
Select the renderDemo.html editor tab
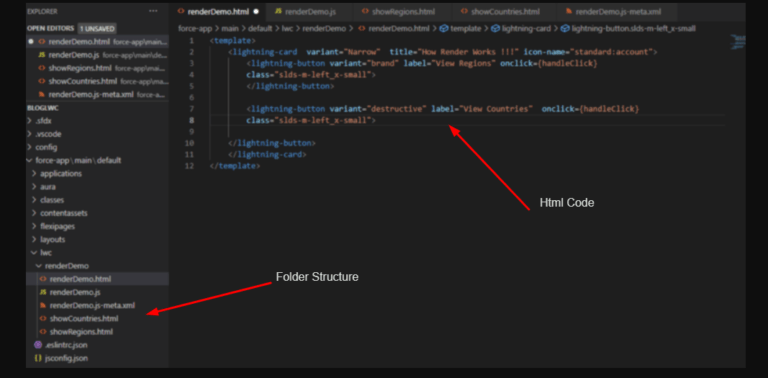point(217,11)
